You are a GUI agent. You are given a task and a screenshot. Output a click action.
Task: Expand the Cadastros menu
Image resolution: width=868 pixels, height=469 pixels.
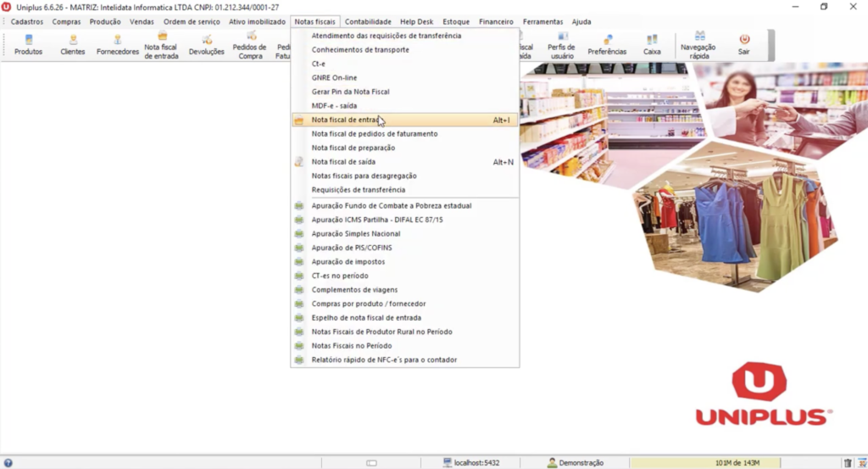coord(27,21)
